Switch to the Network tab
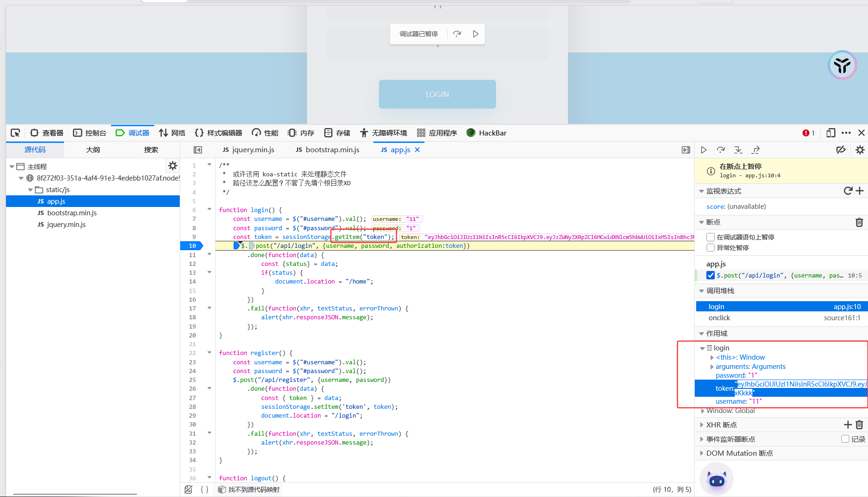Screen dimensions: 868x497 pyautogui.click(x=172, y=133)
